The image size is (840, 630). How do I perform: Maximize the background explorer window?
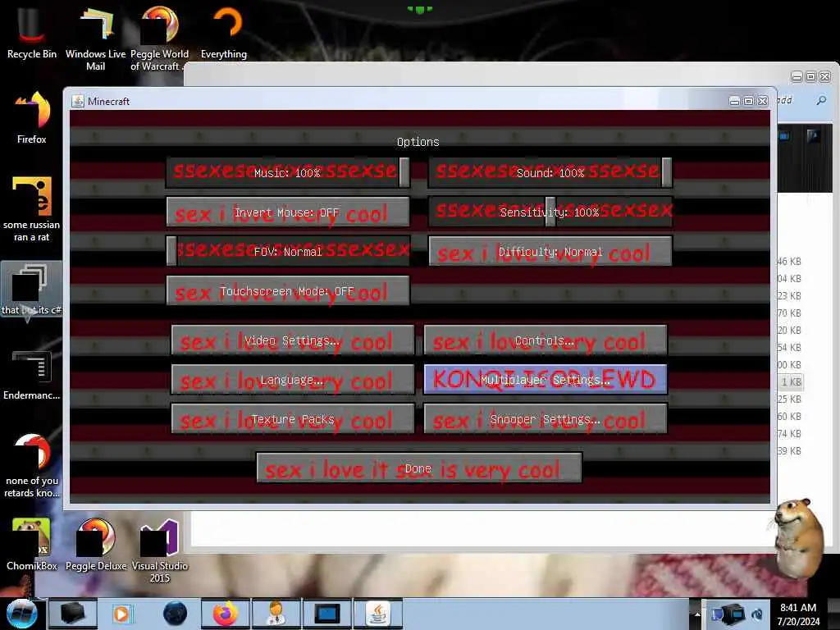811,76
